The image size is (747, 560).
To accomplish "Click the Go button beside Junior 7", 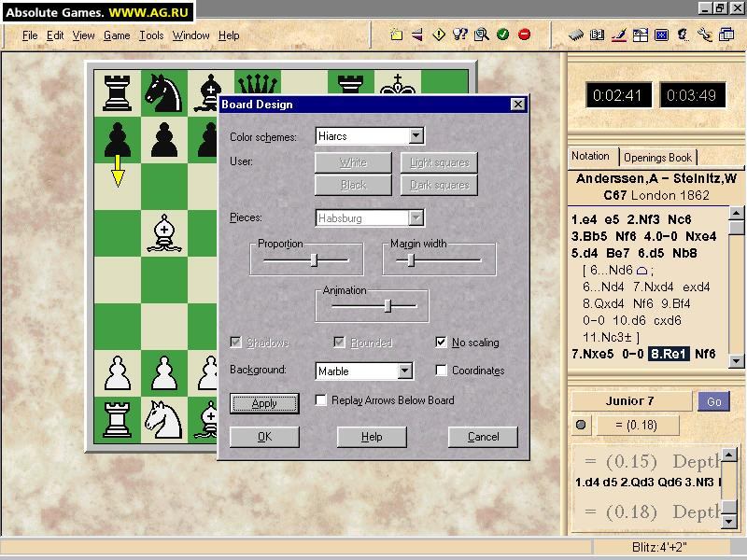I will tap(713, 401).
